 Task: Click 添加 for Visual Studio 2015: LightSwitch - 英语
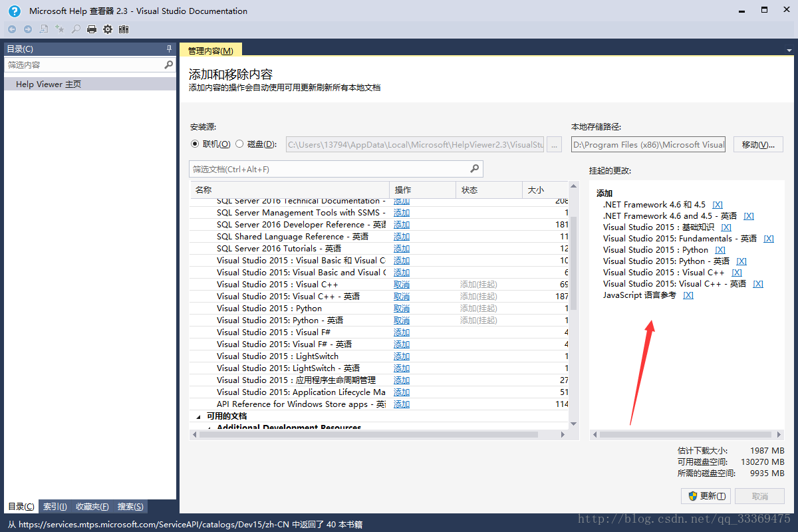(402, 368)
